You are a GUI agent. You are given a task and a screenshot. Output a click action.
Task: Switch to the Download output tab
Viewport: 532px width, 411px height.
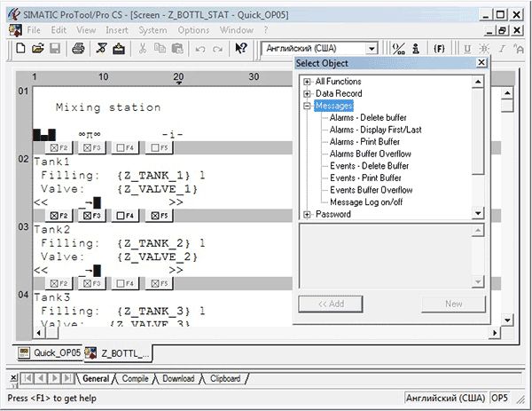[178, 378]
